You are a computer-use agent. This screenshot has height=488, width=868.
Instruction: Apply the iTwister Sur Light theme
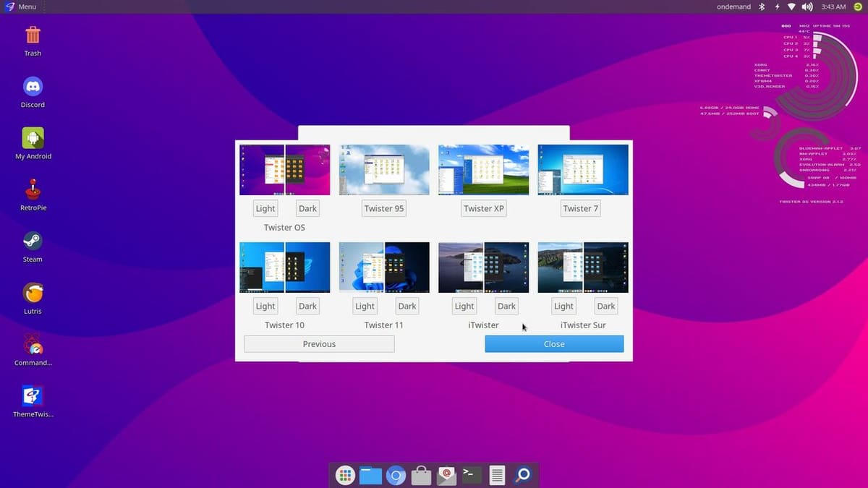coord(563,306)
